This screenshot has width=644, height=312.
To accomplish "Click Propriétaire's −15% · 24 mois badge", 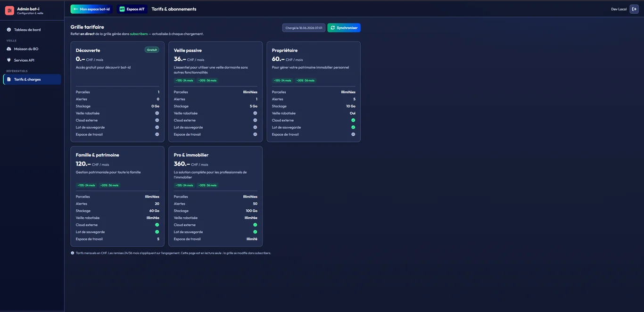I will [282, 81].
